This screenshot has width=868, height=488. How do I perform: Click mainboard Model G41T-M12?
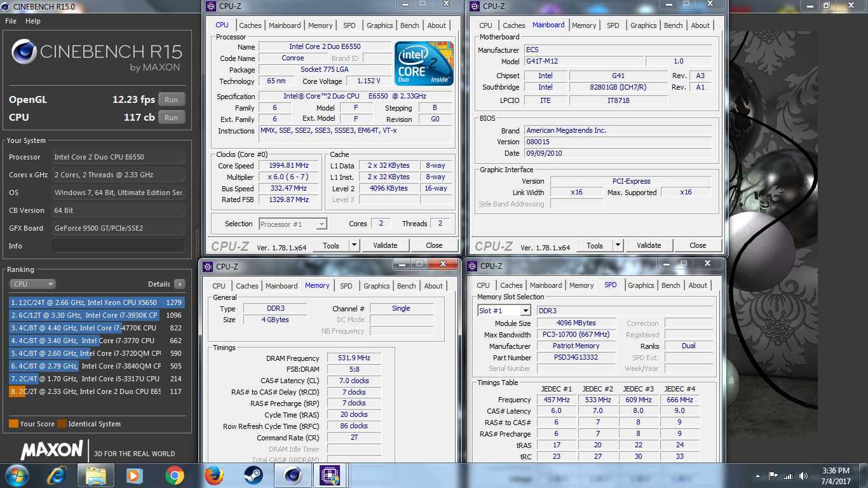point(583,61)
